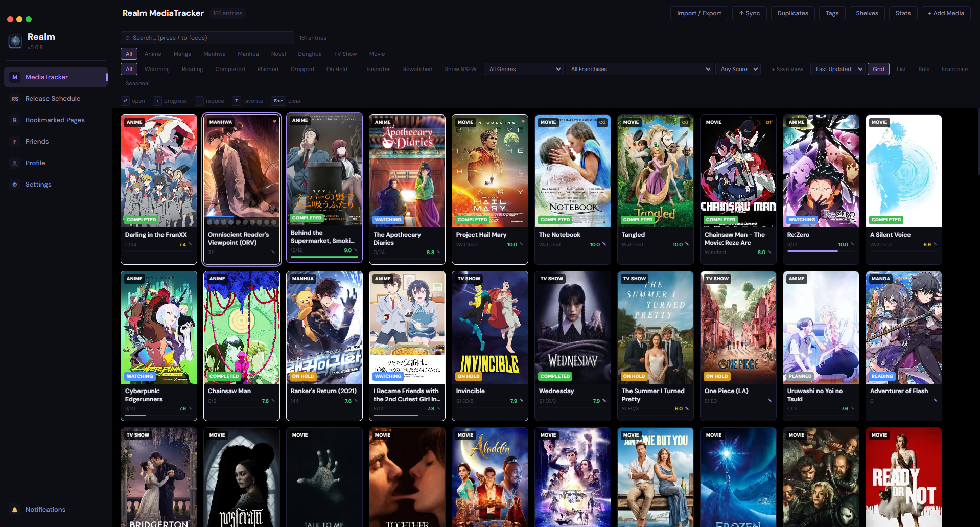Open the Aladdin movie poster
980x527 pixels.
[490, 477]
